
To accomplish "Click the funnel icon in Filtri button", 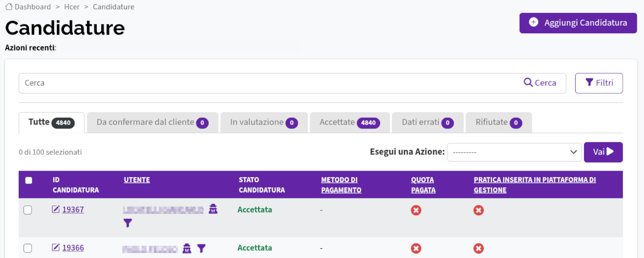I will tap(589, 82).
